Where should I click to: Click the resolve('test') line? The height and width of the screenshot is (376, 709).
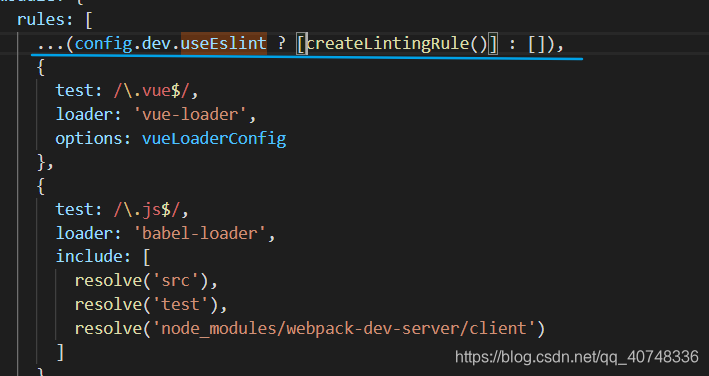pyautogui.click(x=151, y=305)
